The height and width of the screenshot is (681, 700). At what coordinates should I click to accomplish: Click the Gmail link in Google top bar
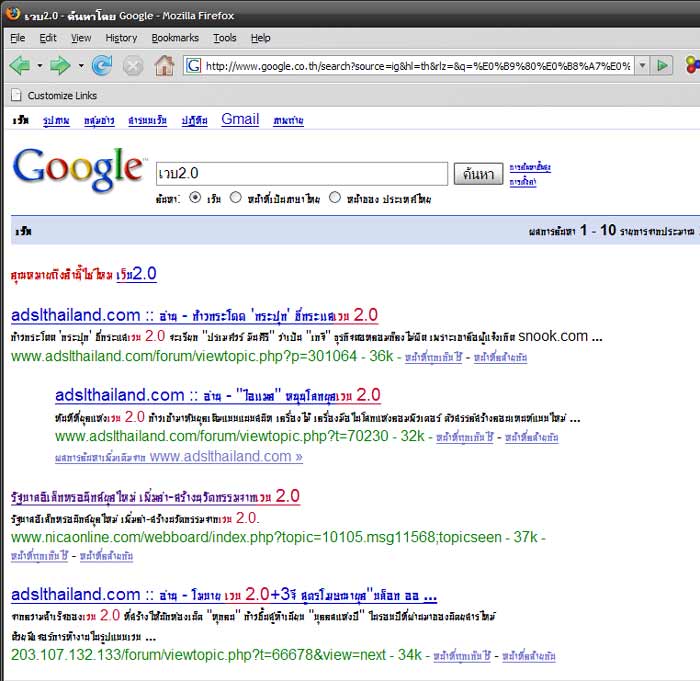(x=240, y=119)
